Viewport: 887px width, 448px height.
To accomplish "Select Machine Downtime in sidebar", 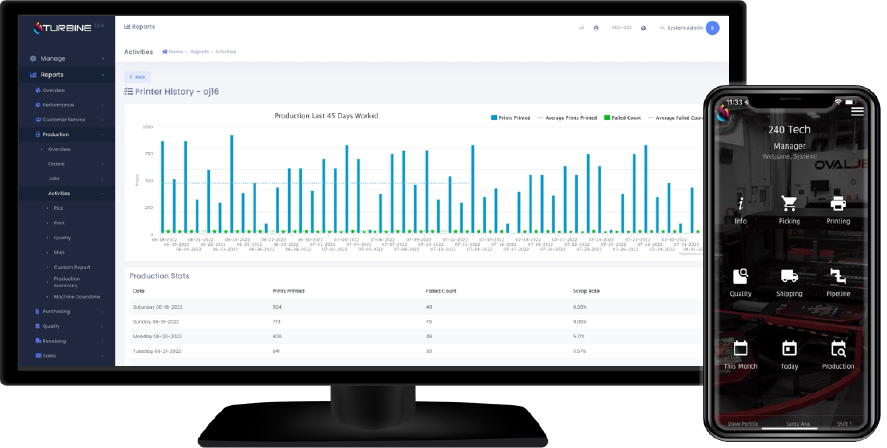I will [x=75, y=297].
